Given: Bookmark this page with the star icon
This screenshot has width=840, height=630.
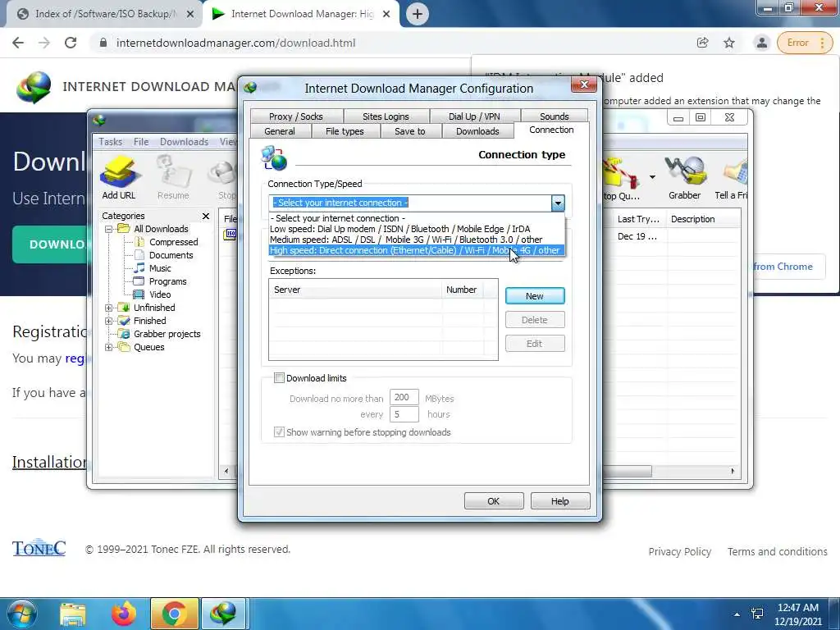Looking at the screenshot, I should coord(729,43).
